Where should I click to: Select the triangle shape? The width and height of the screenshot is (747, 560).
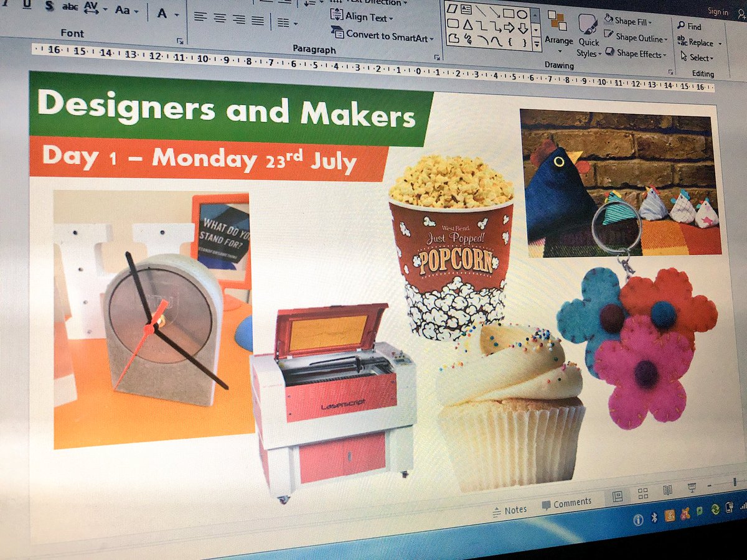(467, 25)
